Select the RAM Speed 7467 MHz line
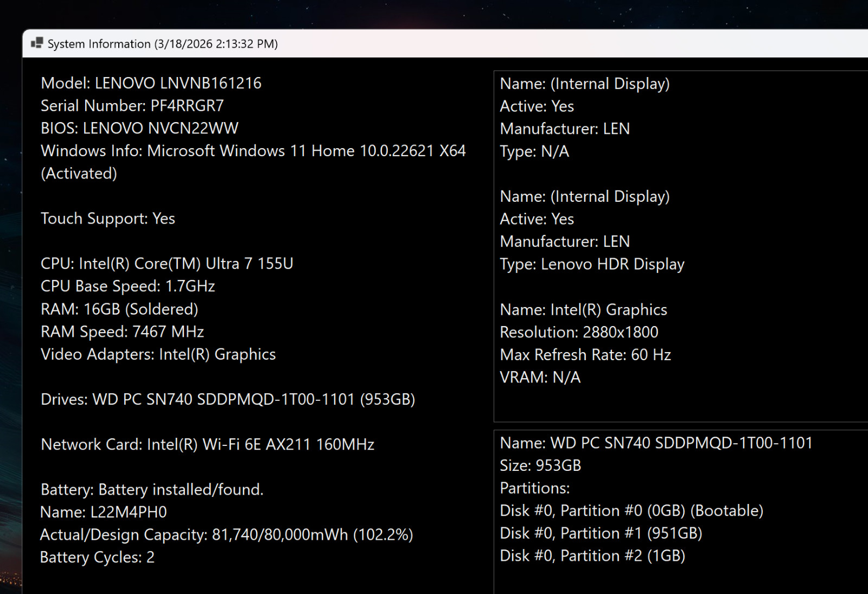The width and height of the screenshot is (868, 594). pos(122,331)
